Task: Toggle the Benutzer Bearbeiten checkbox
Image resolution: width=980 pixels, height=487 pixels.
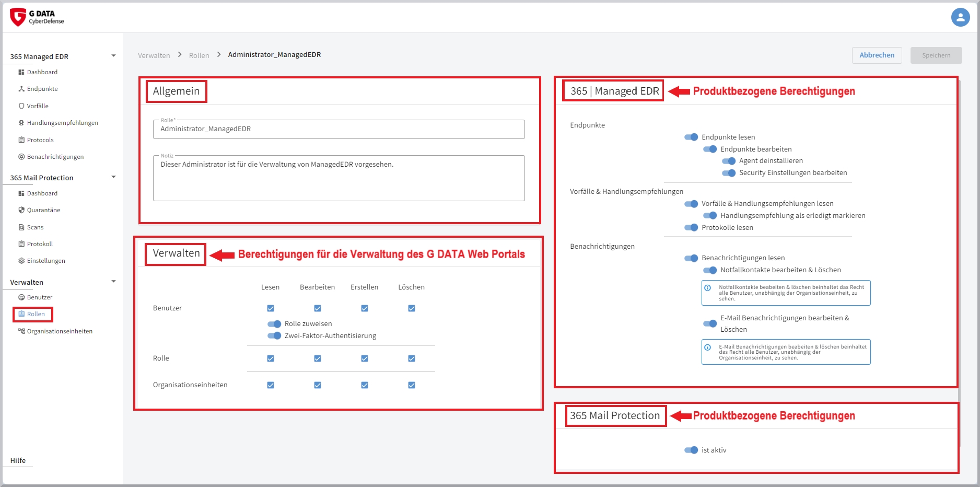Action: pyautogui.click(x=318, y=308)
